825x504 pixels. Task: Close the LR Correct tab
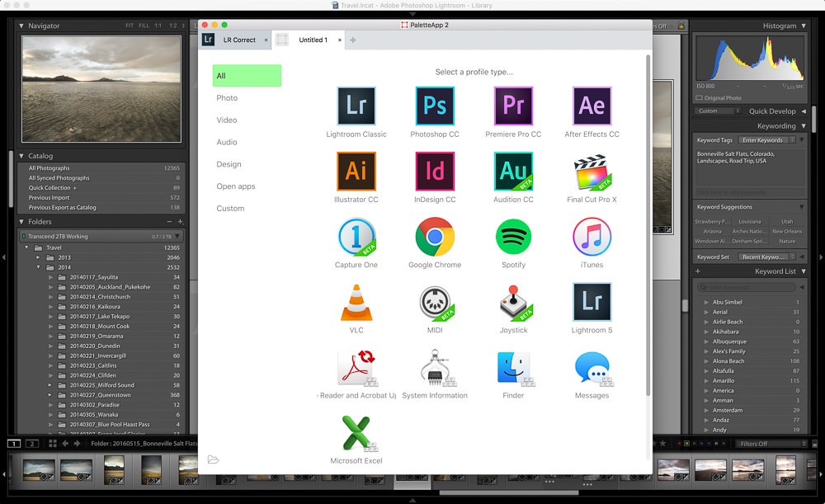click(266, 40)
